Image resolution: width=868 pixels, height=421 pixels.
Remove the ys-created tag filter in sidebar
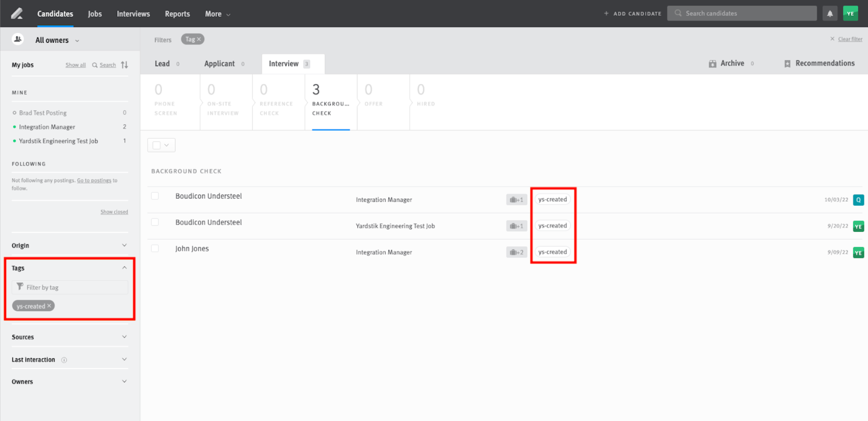coord(49,306)
